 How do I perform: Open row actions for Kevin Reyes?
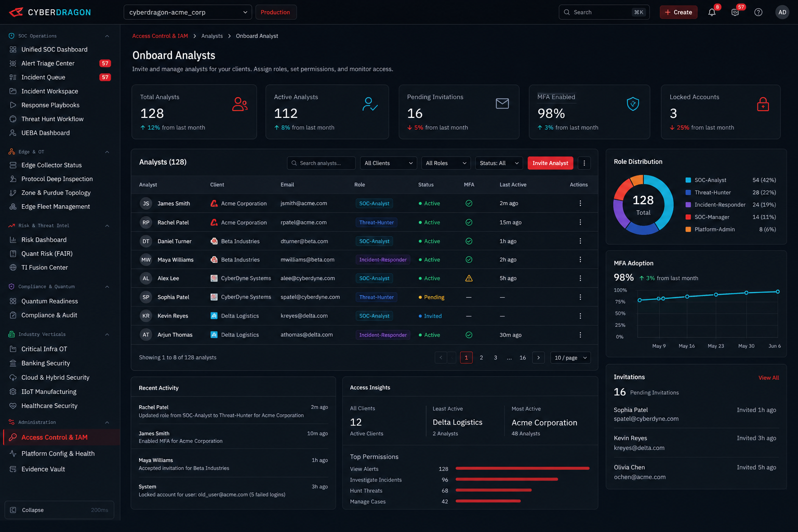(x=580, y=316)
